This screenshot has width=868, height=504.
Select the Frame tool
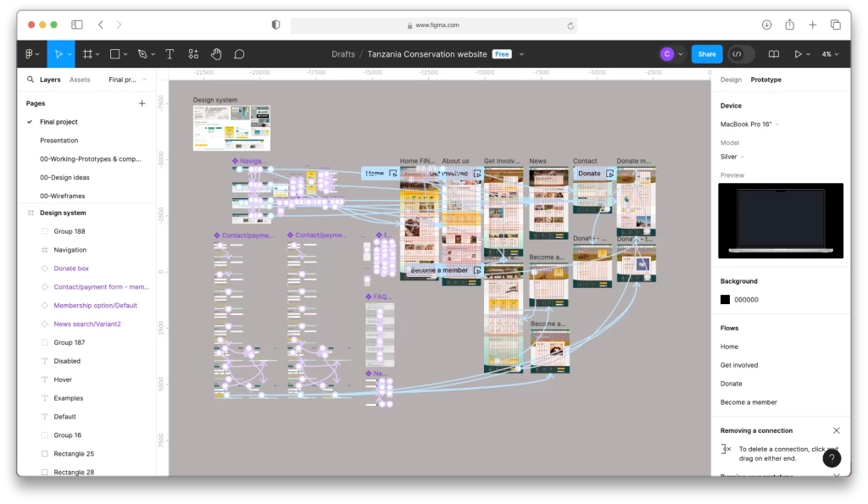click(x=87, y=54)
